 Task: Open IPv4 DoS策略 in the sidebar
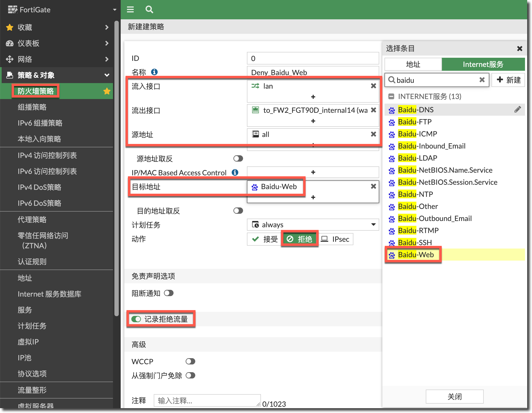(x=39, y=187)
